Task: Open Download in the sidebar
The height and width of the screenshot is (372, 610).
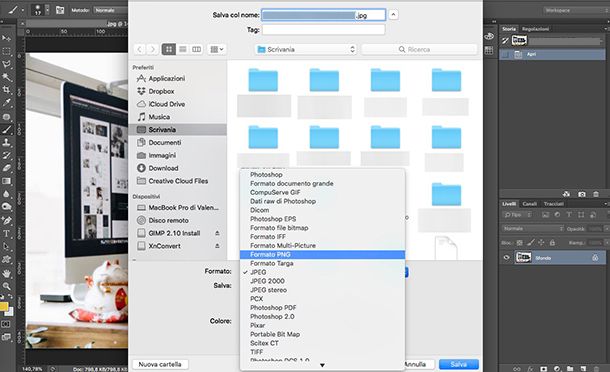Action: tap(177, 168)
